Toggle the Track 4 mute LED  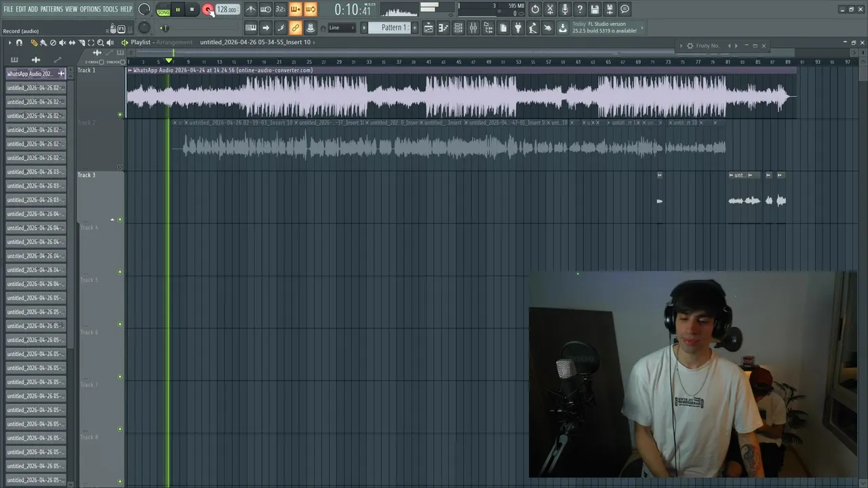[x=120, y=272]
